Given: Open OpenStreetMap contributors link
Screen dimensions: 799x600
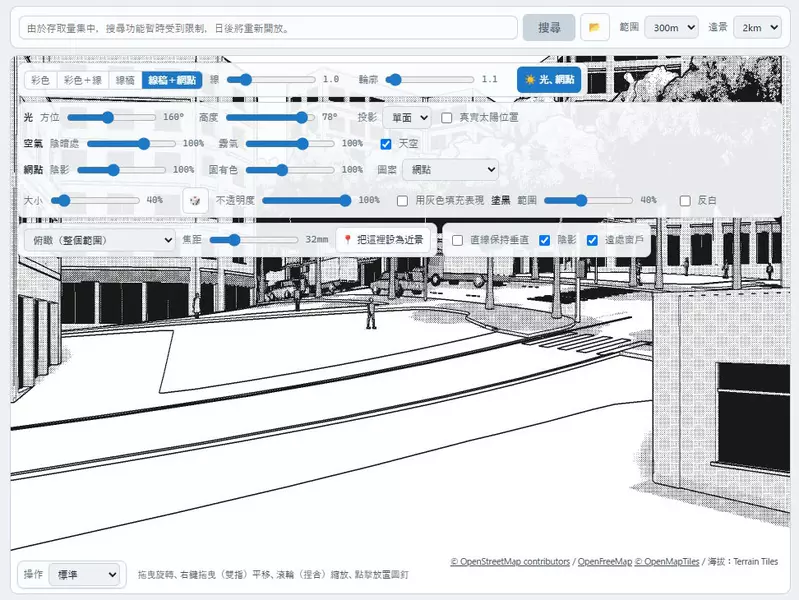Looking at the screenshot, I should coord(510,561).
